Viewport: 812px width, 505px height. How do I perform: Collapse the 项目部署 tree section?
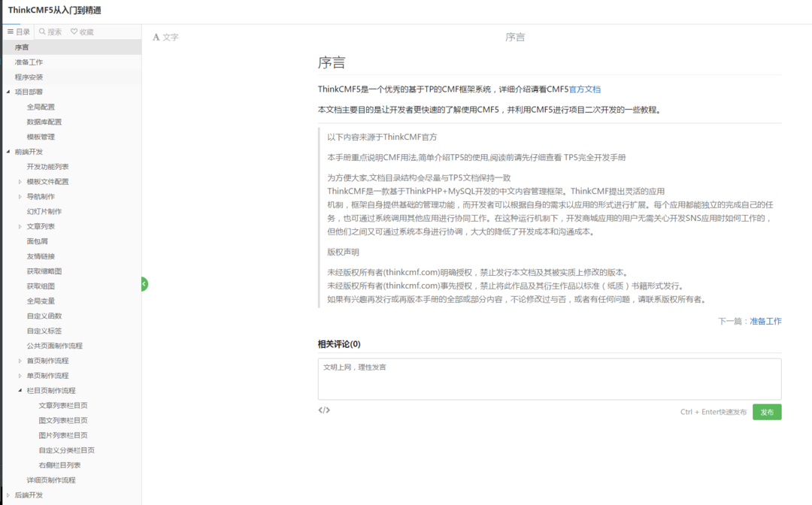[8, 92]
